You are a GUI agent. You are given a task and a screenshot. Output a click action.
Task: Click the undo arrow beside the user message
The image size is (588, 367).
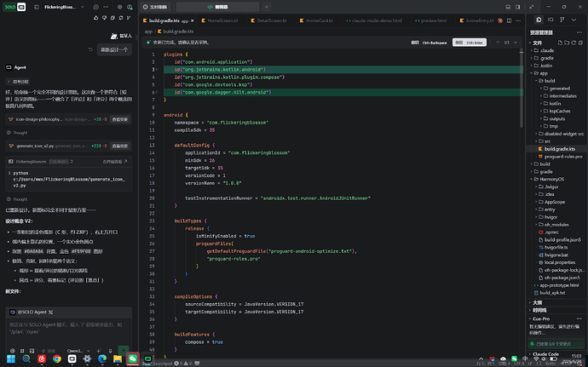pyautogui.click(x=90, y=49)
